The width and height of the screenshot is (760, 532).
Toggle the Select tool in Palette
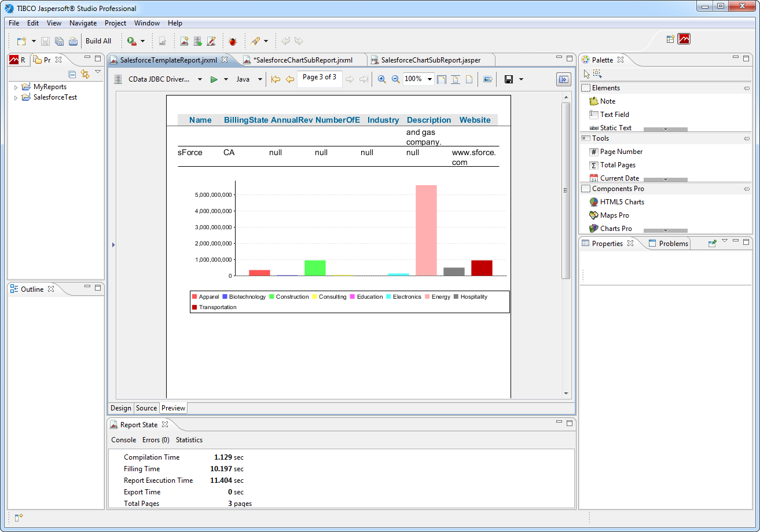586,74
